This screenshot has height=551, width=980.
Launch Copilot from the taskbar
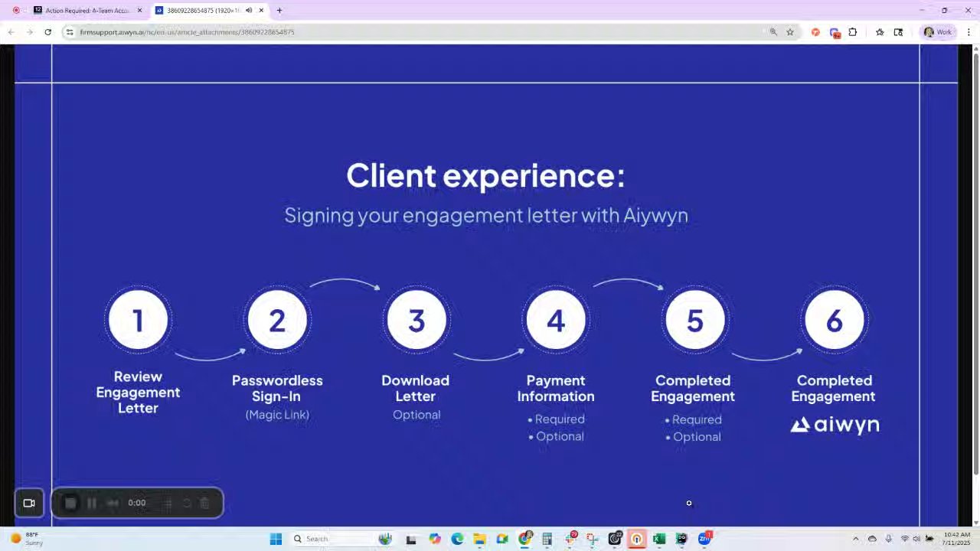pos(435,539)
